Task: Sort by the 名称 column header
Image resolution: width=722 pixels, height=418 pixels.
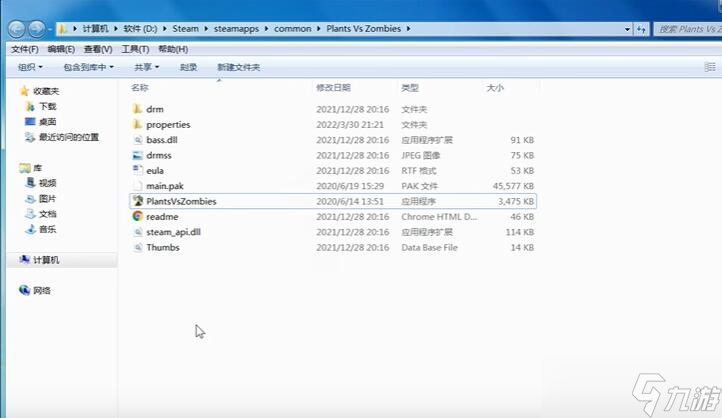Action: [140, 87]
